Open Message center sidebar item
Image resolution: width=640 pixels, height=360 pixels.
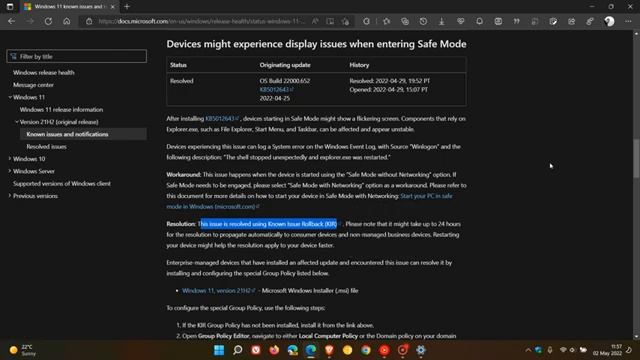33,85
